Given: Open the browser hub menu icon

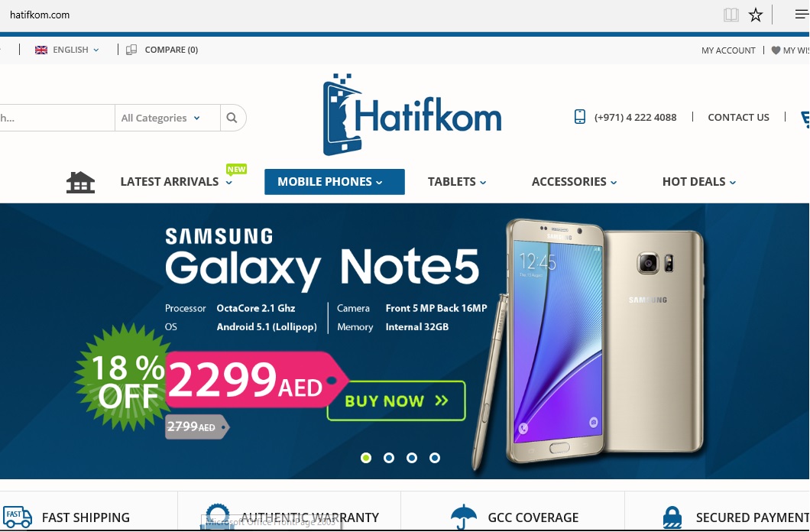Looking at the screenshot, I should pos(802,15).
